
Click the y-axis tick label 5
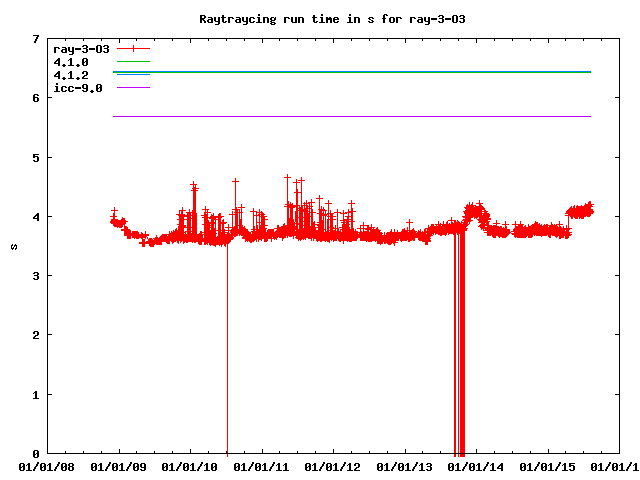36,158
